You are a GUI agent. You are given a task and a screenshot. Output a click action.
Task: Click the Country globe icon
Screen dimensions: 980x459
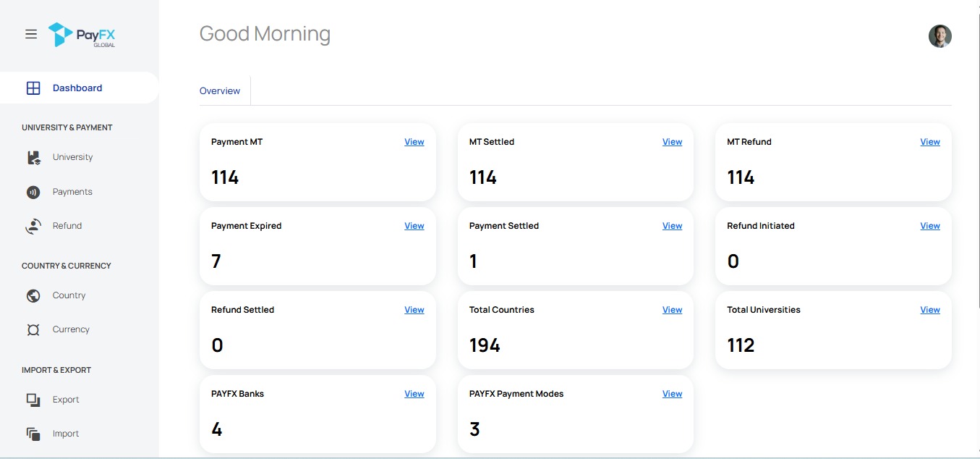33,295
